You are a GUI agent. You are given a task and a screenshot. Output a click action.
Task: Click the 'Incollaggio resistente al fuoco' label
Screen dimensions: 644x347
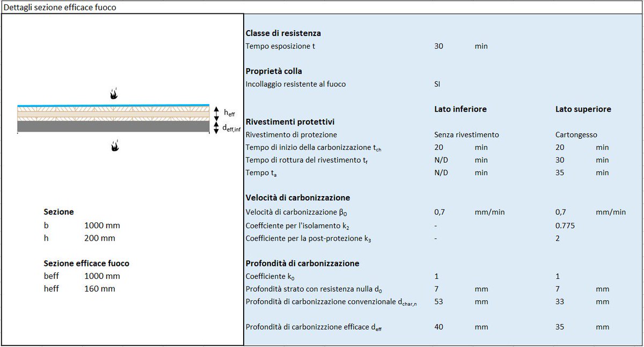[296, 84]
